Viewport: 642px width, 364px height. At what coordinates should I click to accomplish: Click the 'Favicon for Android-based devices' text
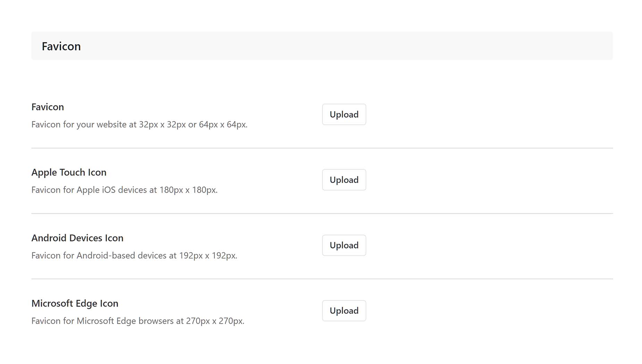(x=134, y=255)
